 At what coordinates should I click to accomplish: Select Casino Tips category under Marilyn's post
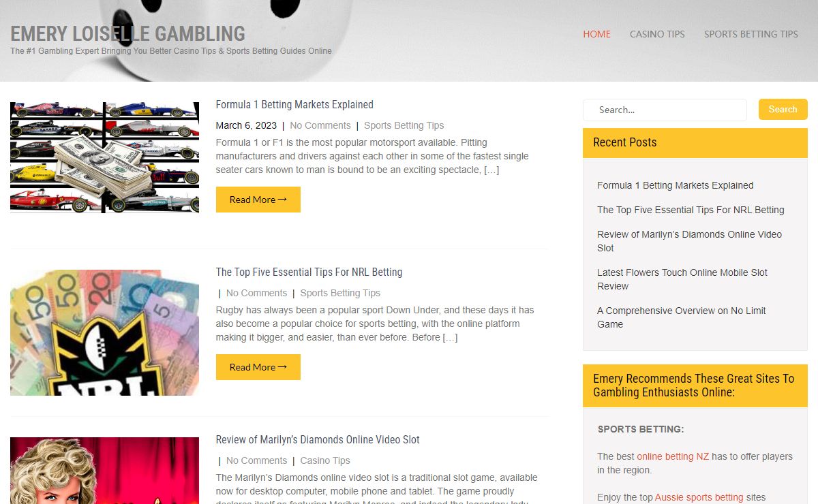325,460
